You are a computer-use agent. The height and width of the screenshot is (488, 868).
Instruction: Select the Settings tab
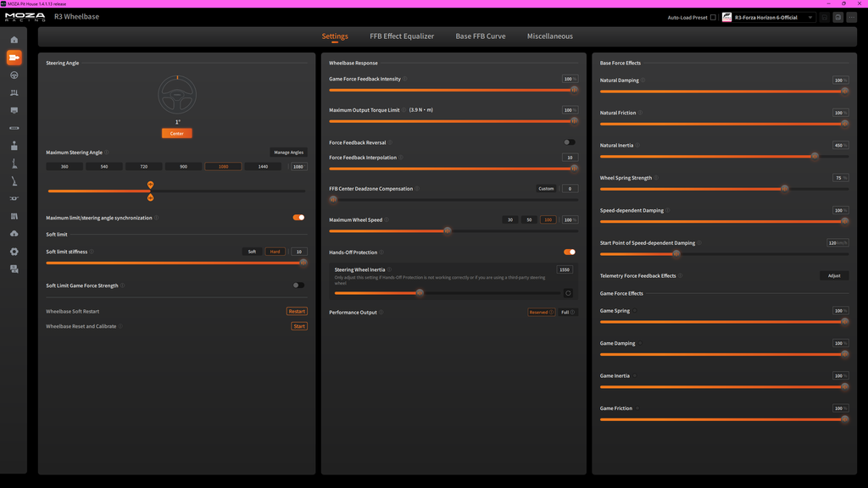click(x=335, y=36)
